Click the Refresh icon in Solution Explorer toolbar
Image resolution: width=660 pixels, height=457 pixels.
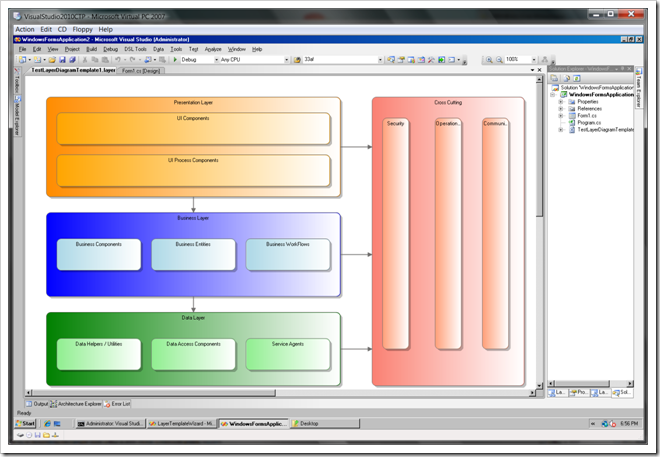(577, 78)
